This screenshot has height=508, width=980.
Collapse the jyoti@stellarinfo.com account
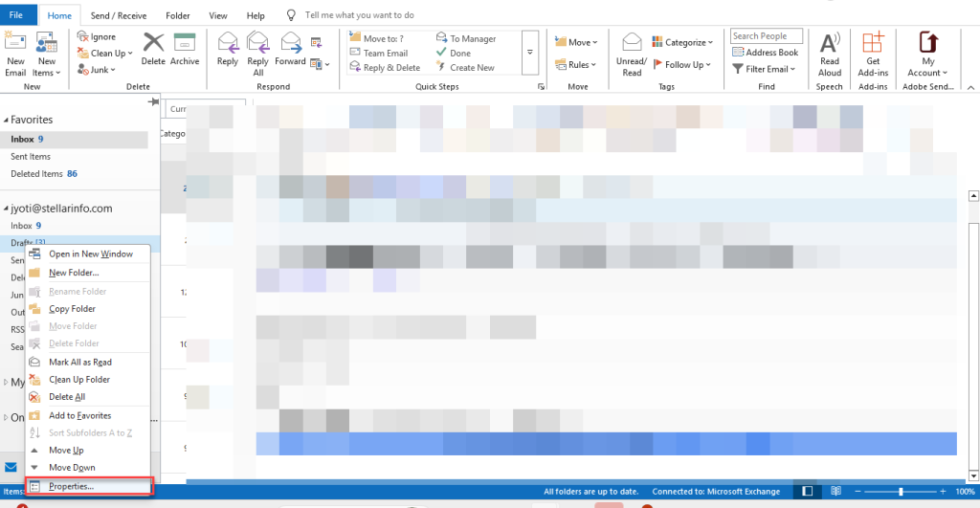coord(7,209)
